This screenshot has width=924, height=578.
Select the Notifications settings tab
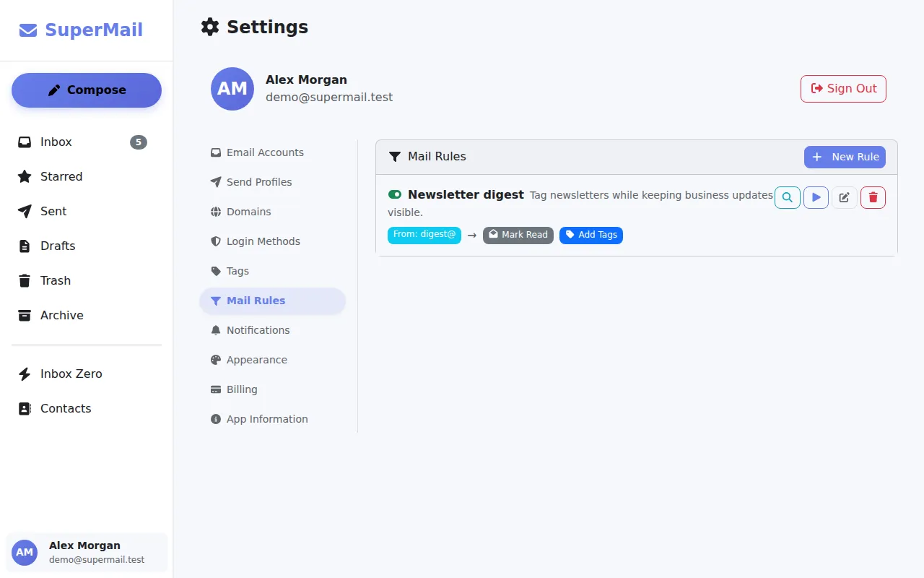pyautogui.click(x=273, y=330)
